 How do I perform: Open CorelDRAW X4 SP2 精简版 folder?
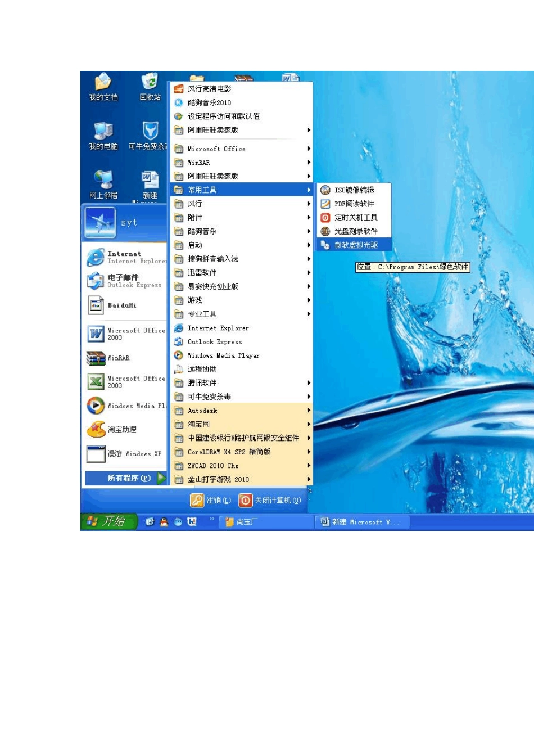point(242,452)
